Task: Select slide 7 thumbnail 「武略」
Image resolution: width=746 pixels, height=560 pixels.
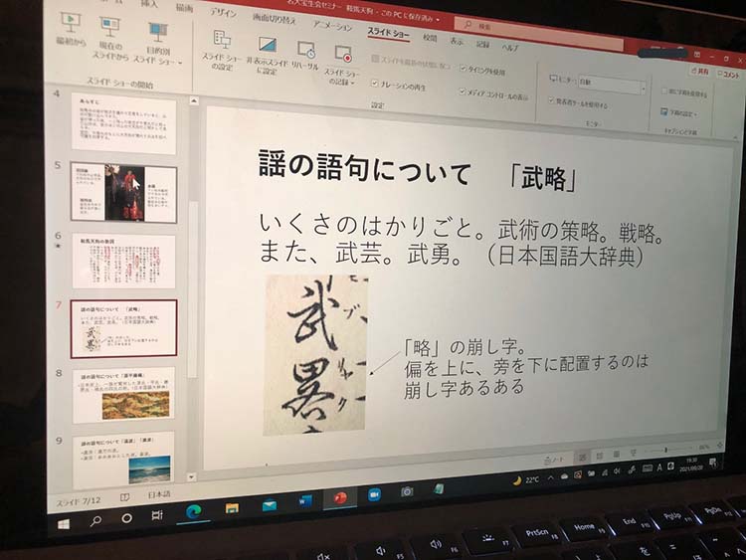Action: 123,329
